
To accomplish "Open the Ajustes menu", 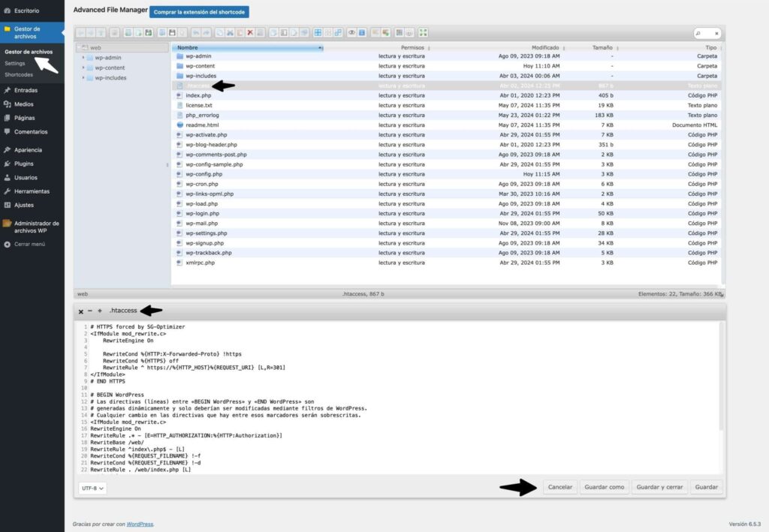I will [32, 206].
